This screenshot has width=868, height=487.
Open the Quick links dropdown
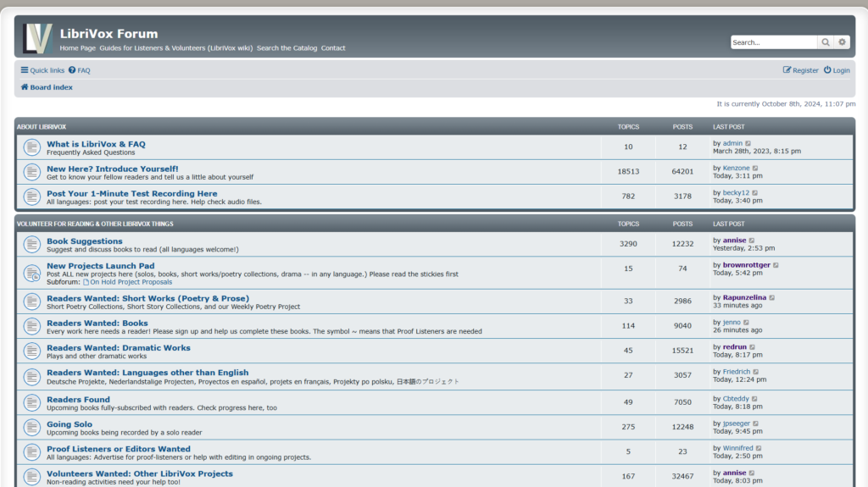pyautogui.click(x=42, y=70)
